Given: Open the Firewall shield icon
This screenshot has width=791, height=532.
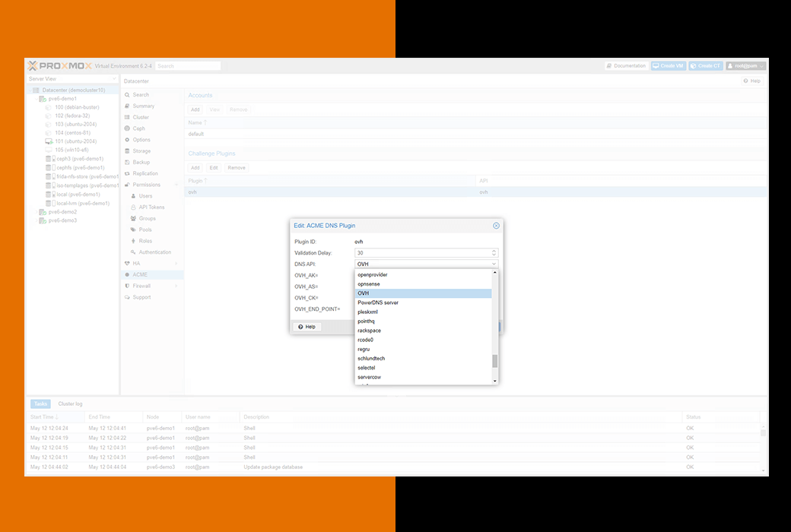Looking at the screenshot, I should coord(127,286).
